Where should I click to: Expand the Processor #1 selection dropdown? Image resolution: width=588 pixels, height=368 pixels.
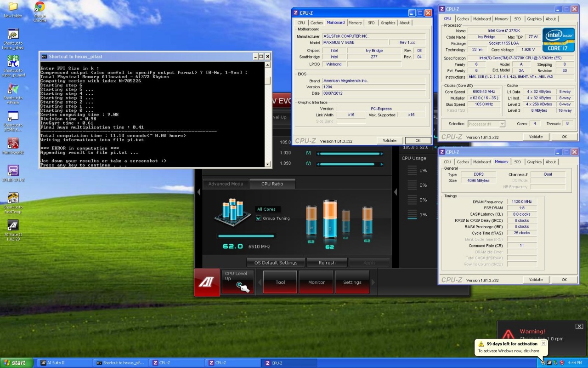coord(502,124)
